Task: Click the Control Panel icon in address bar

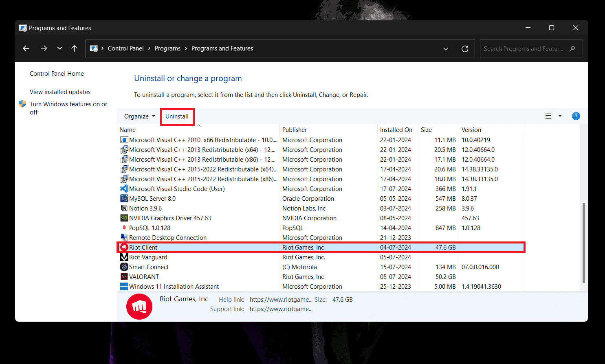Action: 94,48
